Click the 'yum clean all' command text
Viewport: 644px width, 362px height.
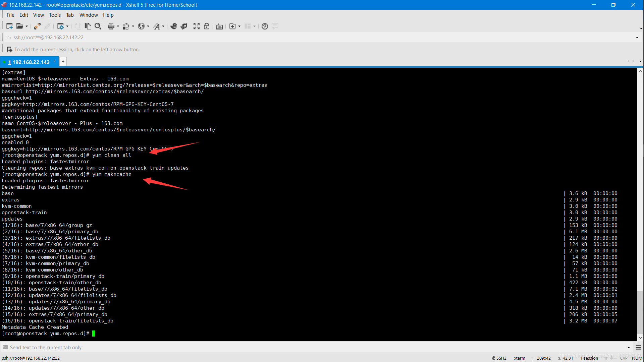click(x=112, y=155)
